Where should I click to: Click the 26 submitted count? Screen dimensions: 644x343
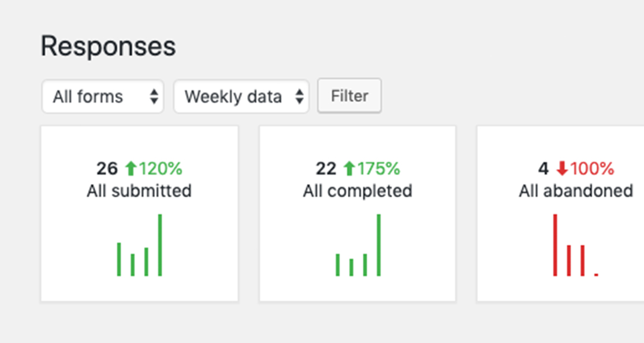[x=107, y=169]
